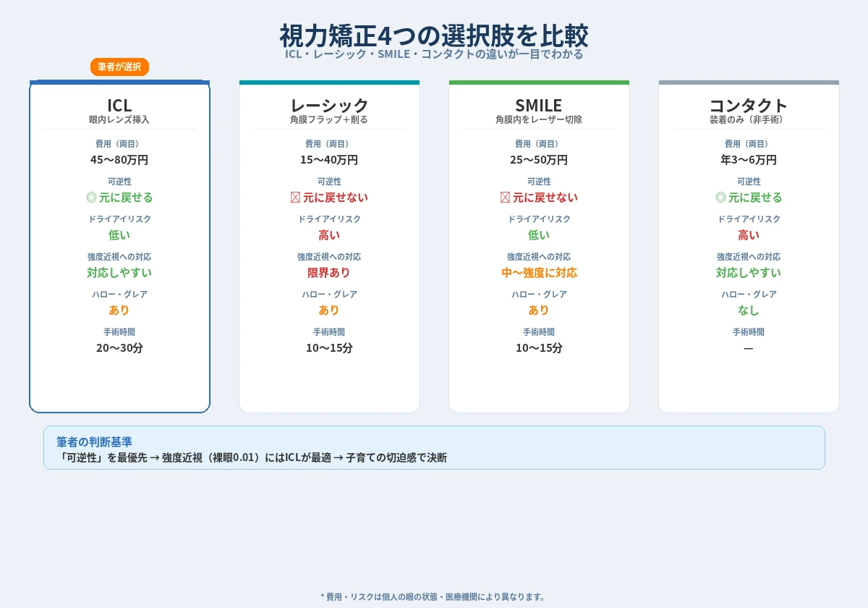The height and width of the screenshot is (608, 868).
Task: Click コンタクト cost value 年3〜6万円
Action: (749, 160)
